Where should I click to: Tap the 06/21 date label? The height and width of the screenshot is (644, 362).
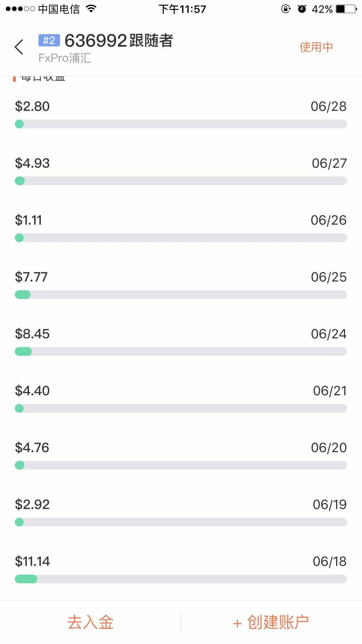click(x=330, y=391)
